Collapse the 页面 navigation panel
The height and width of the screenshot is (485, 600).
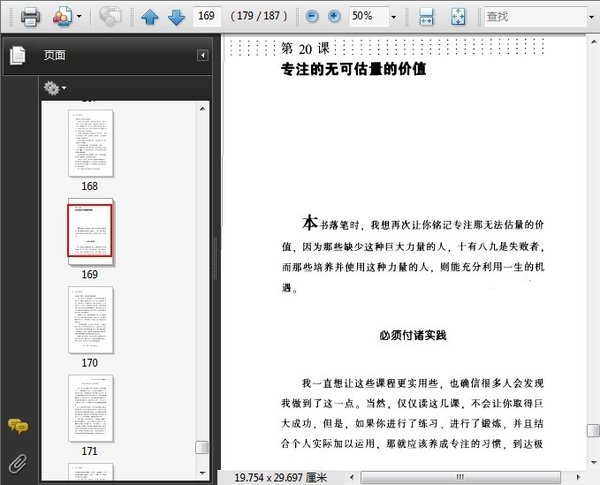coord(203,56)
